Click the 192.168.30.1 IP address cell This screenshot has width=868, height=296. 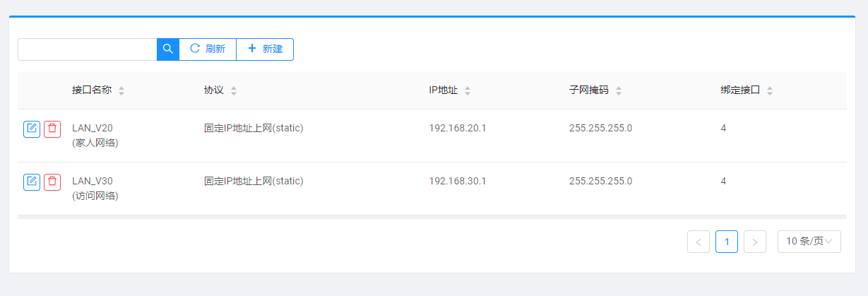458,181
